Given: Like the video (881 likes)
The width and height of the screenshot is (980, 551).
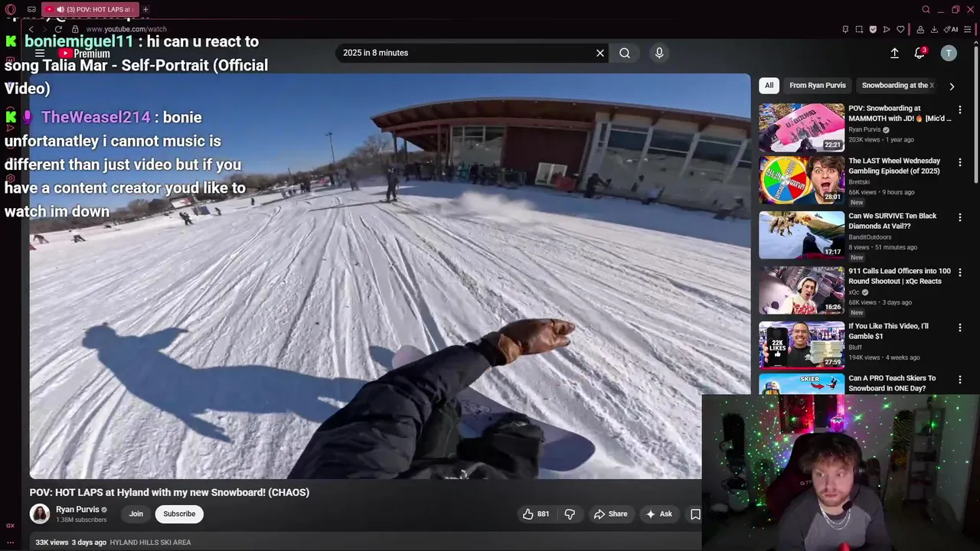Looking at the screenshot, I should [x=536, y=514].
